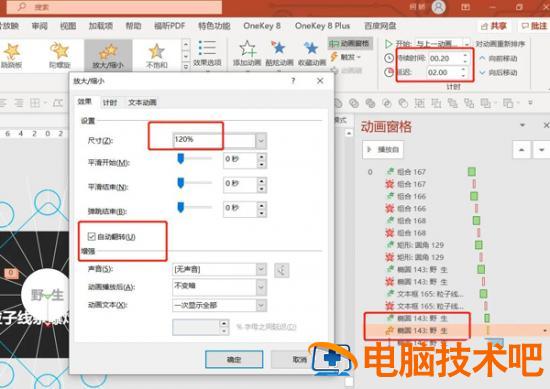Viewport: 550px width, 389px height.
Task: Click the 弹跳结束 bounce end slider handle
Action: (181, 207)
